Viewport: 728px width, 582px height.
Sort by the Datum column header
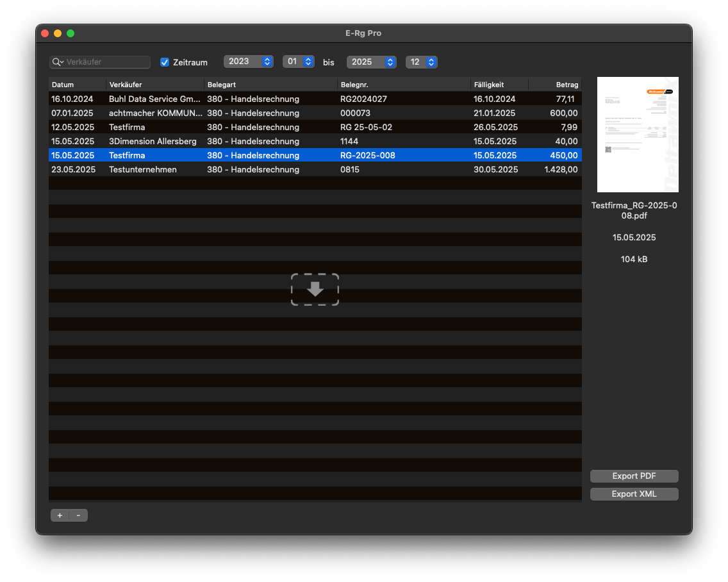77,85
